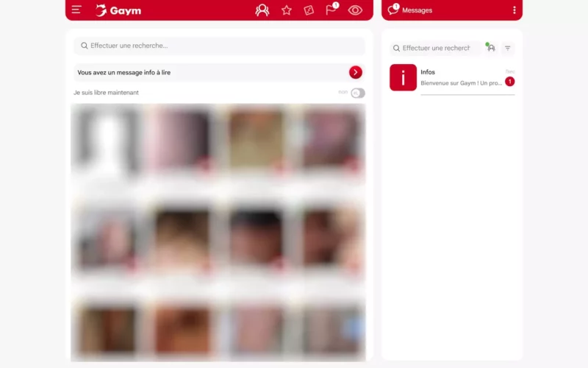Open the third profile thumbnail in middle row
This screenshot has width=588, height=368.
256,238
